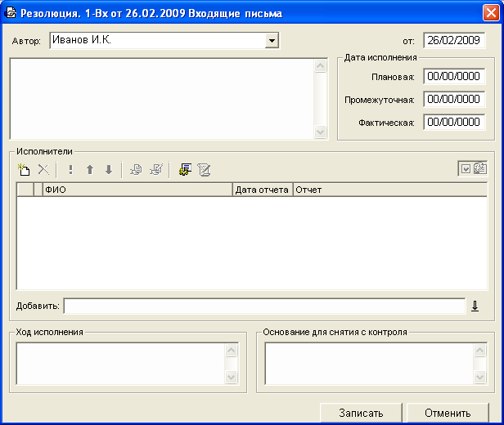Image resolution: width=504 pixels, height=425 pixels.
Task: Click the Плановая date field
Action: pyautogui.click(x=454, y=76)
